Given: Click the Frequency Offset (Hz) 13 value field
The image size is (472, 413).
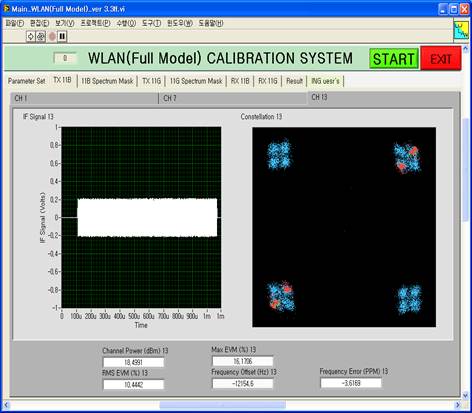Looking at the screenshot, I should [243, 384].
